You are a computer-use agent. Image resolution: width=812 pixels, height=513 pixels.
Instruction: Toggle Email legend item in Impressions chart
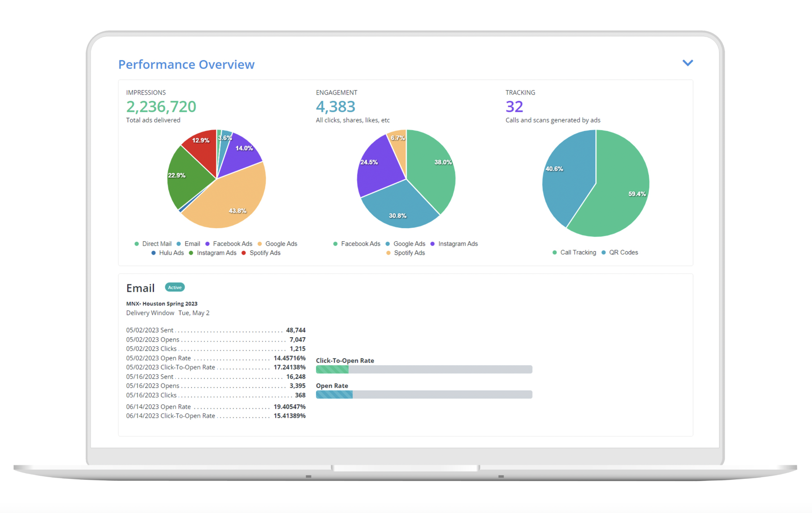(x=188, y=244)
